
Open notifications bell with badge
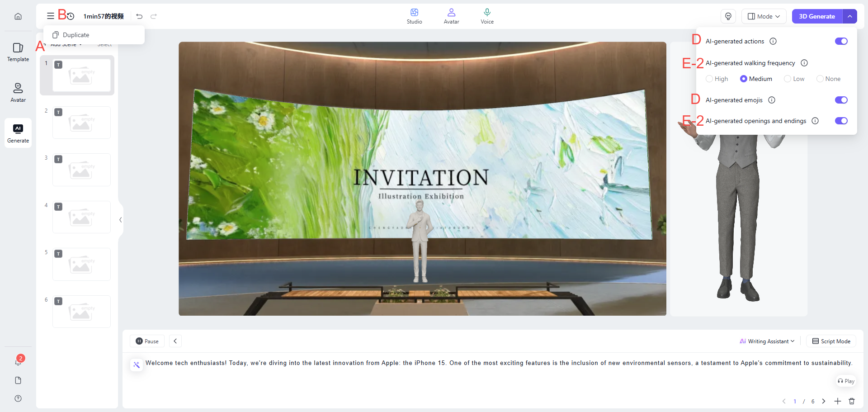18,361
